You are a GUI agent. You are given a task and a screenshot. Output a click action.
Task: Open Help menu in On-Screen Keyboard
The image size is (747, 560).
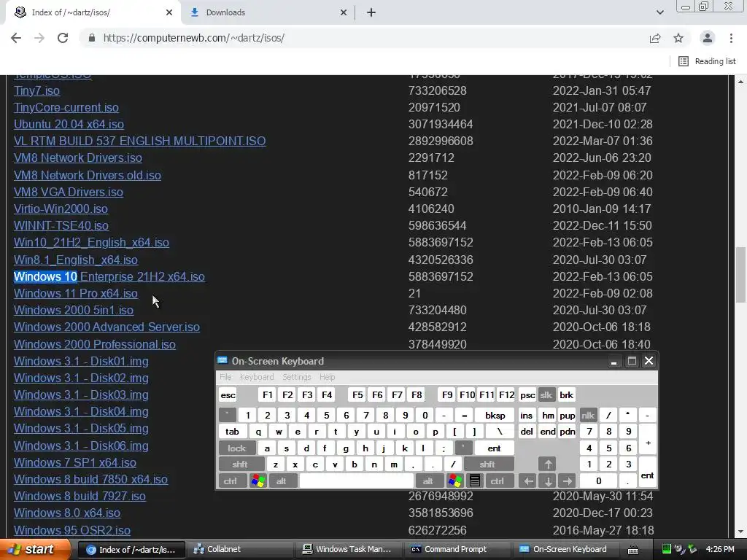tap(328, 377)
